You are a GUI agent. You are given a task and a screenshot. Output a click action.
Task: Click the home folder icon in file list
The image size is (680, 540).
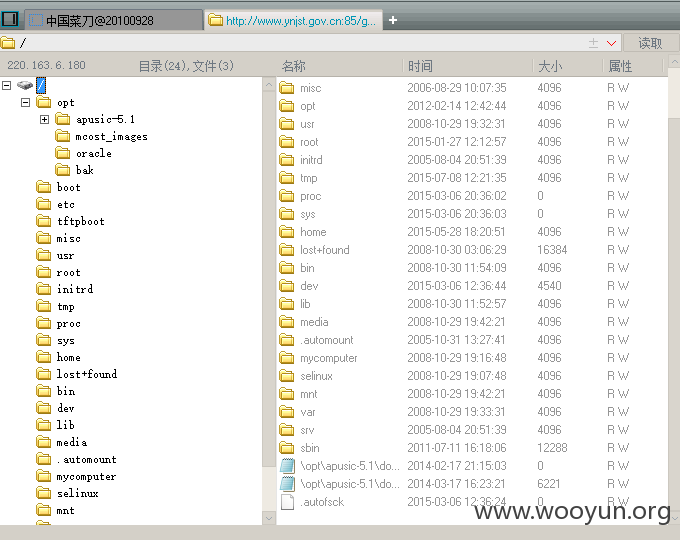click(287, 232)
